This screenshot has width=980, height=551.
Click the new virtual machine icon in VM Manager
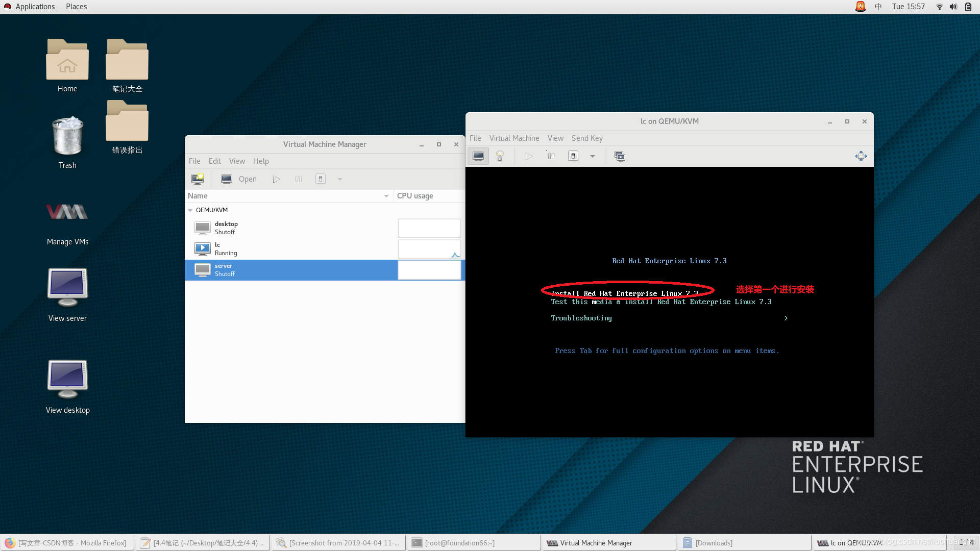coord(198,179)
